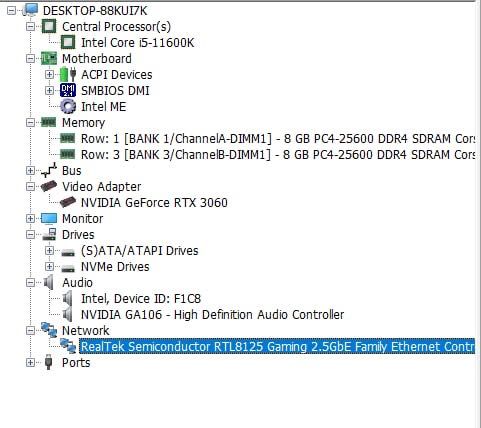Image resolution: width=481 pixels, height=428 pixels.
Task: Expand the Ports node
Action: (x=30, y=363)
